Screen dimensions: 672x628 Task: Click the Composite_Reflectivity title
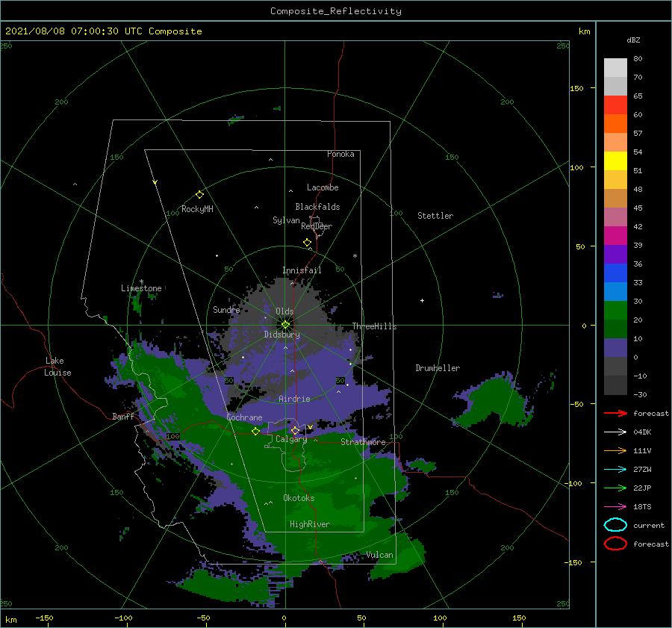click(336, 11)
